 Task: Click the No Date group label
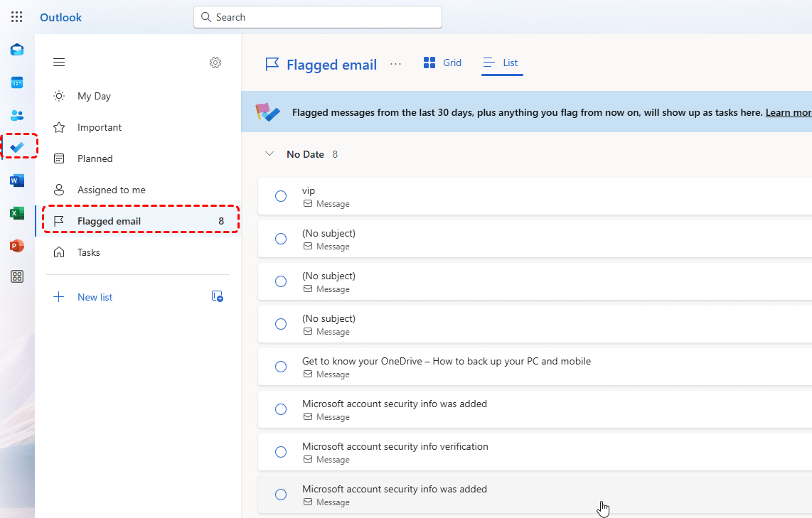[305, 154]
